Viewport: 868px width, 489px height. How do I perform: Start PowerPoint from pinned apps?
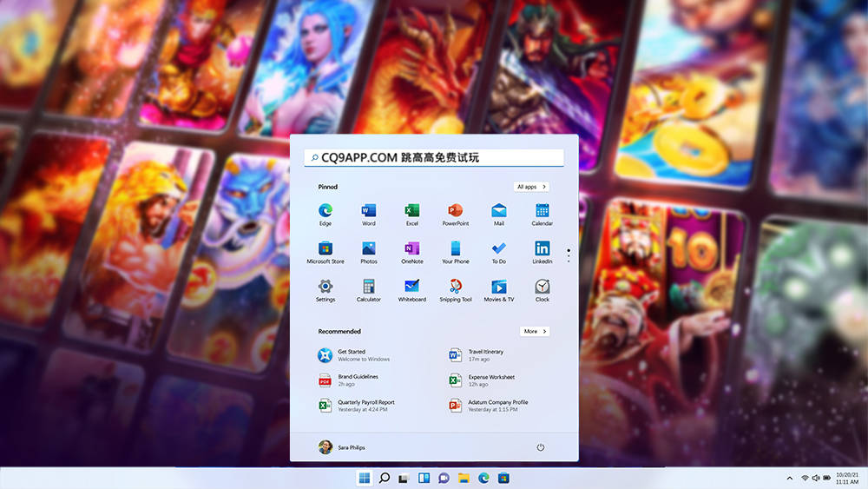456,211
